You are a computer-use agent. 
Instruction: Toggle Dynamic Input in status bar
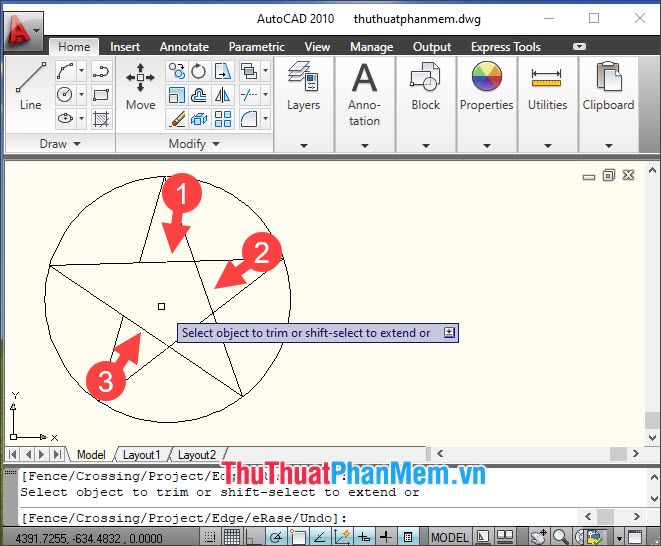click(x=364, y=537)
